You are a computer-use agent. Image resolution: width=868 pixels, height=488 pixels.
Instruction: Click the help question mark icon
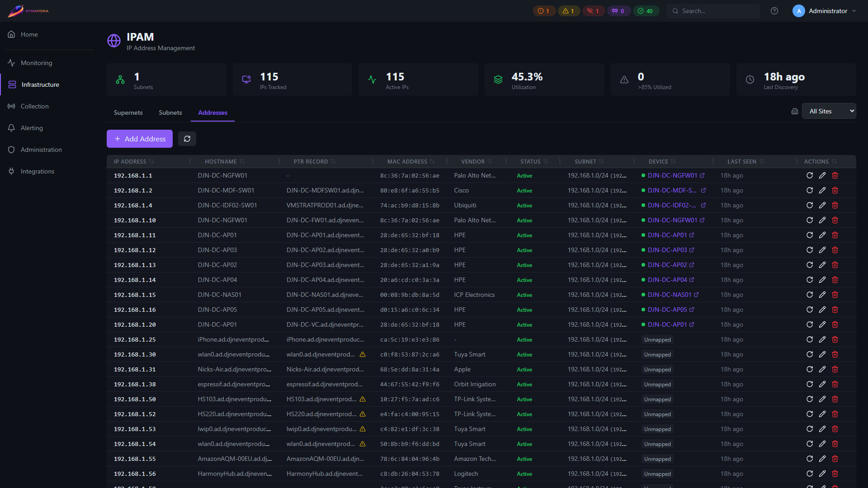point(774,11)
